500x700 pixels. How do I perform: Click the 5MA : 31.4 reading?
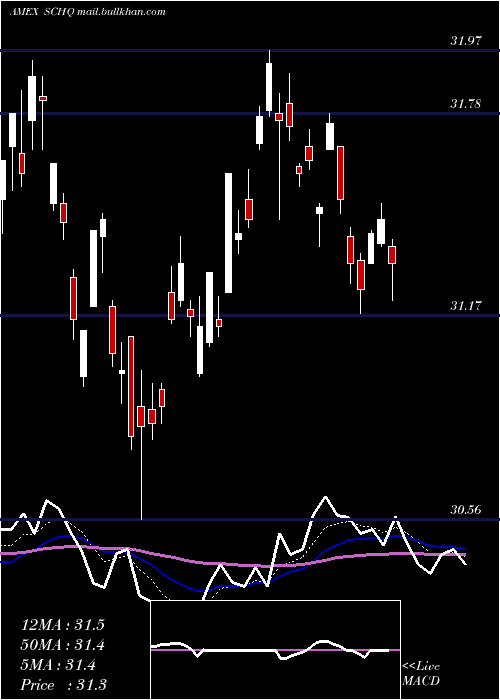(x=58, y=665)
